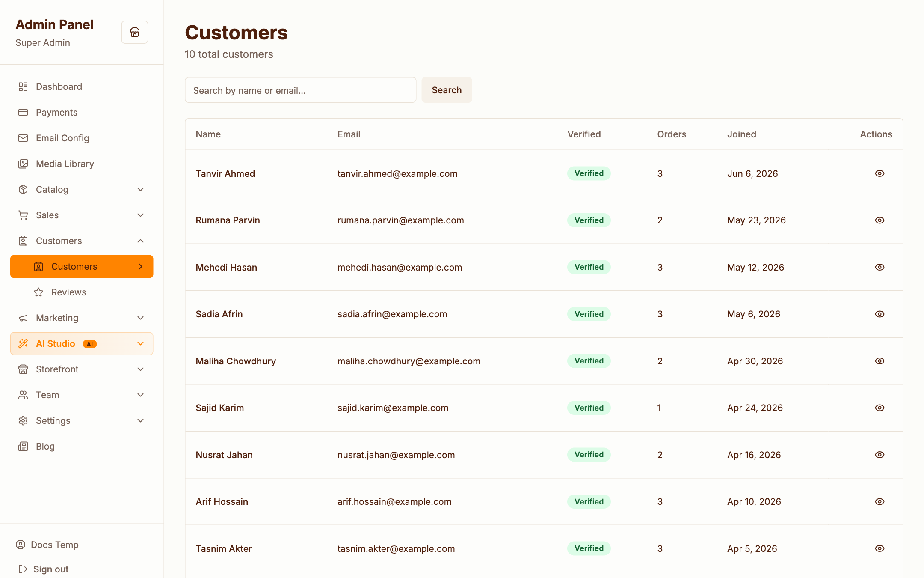The height and width of the screenshot is (578, 924).
Task: Click the Sign out arrow icon
Action: point(23,569)
